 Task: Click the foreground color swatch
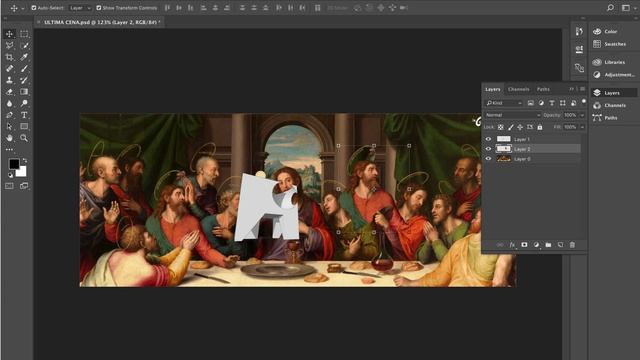pos(14,164)
